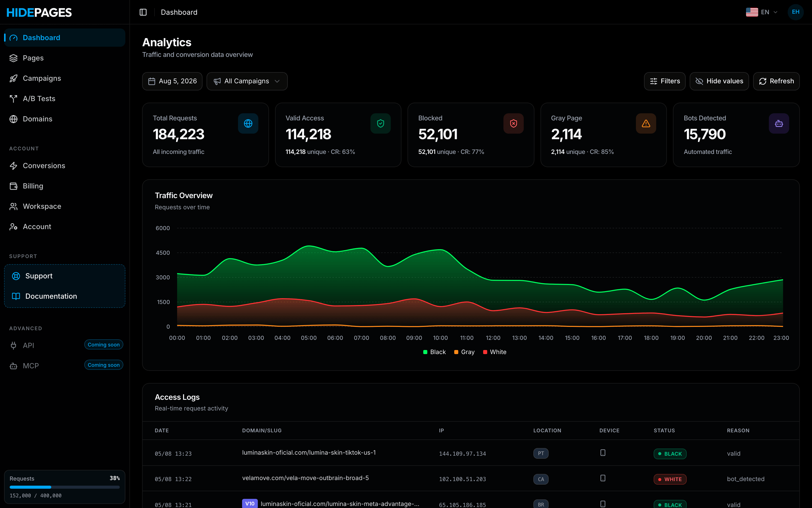Click the Blocked shield-x icon
812x508 pixels.
513,124
